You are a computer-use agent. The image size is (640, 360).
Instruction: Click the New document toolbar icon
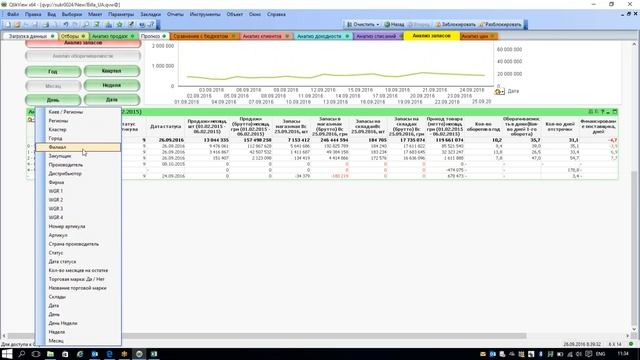(8, 24)
